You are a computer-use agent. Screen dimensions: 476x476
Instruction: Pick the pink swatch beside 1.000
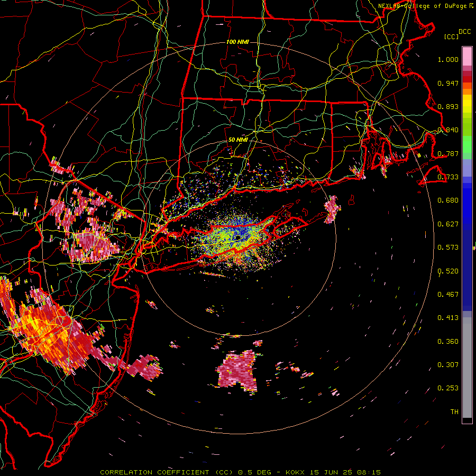click(x=467, y=56)
